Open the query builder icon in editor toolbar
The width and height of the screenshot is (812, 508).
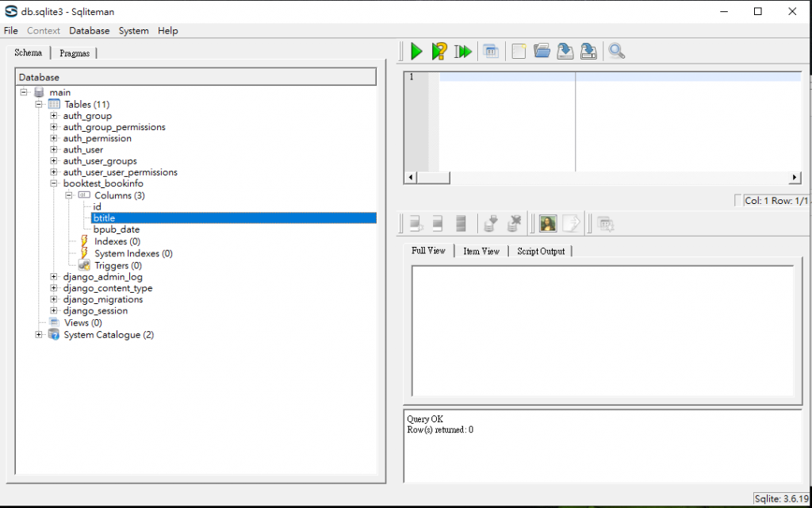(491, 52)
